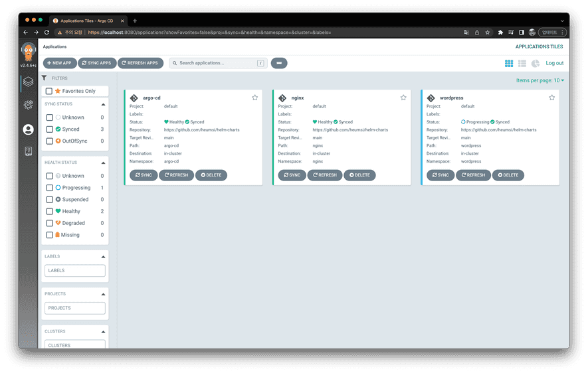Tick the Progressing health status checkbox
Image resolution: width=588 pixels, height=373 pixels.
pyautogui.click(x=49, y=188)
